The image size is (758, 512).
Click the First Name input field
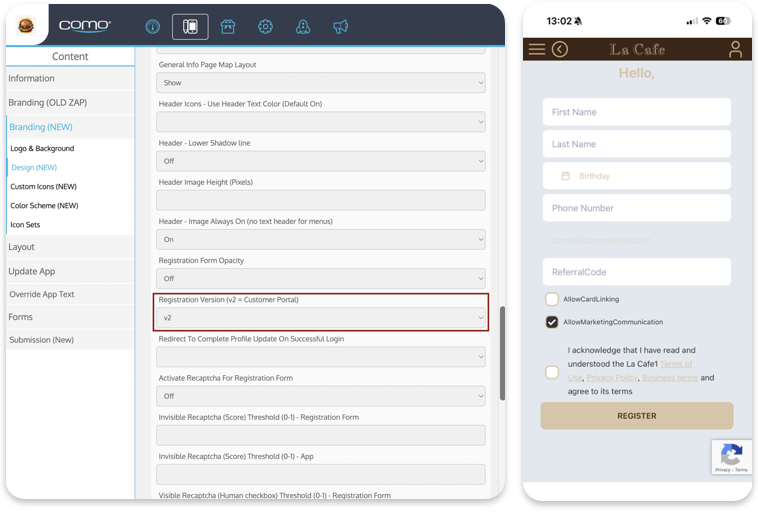(636, 112)
